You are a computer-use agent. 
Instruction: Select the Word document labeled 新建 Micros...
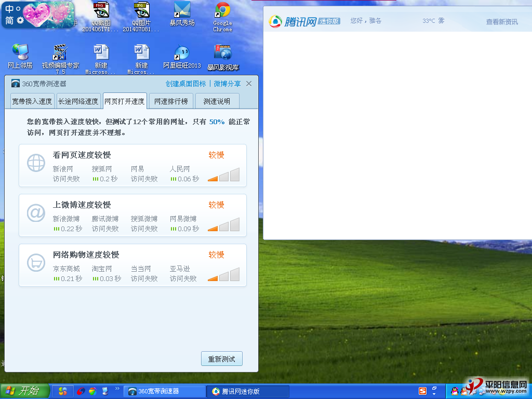(141, 59)
